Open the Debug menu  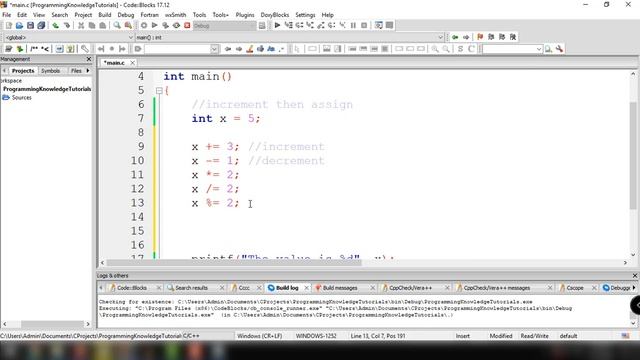pos(125,15)
